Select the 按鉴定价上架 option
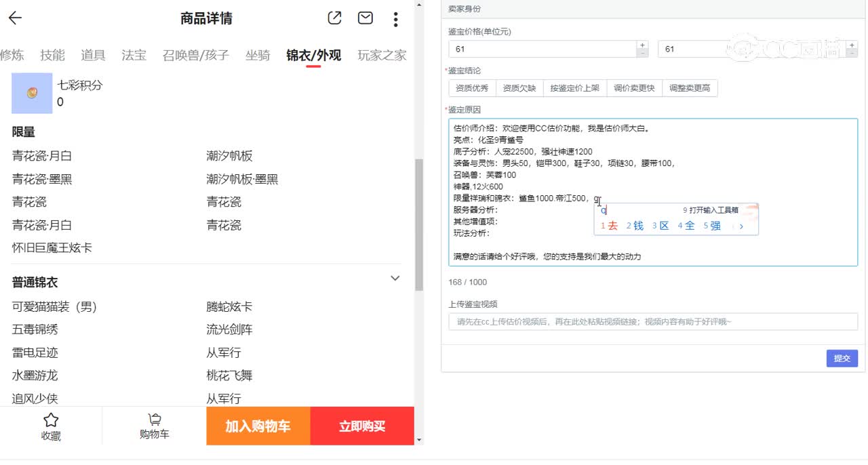Viewport: 868px width, 465px height. [x=574, y=87]
